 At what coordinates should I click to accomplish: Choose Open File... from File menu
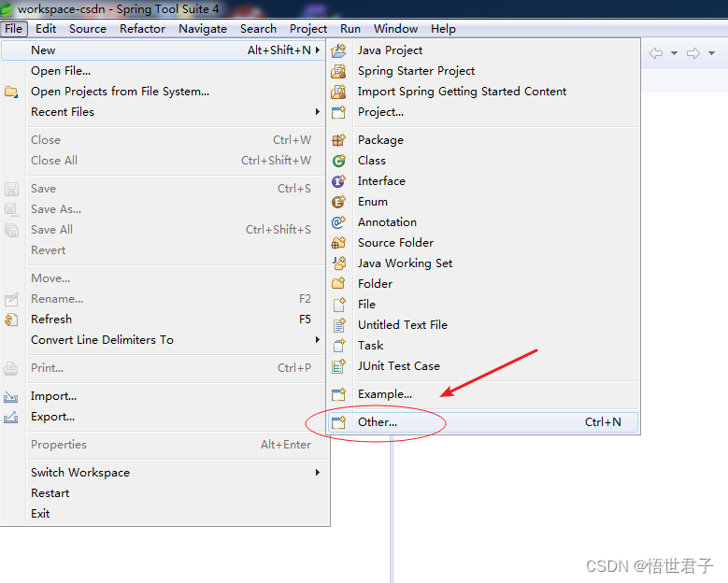click(x=163, y=71)
